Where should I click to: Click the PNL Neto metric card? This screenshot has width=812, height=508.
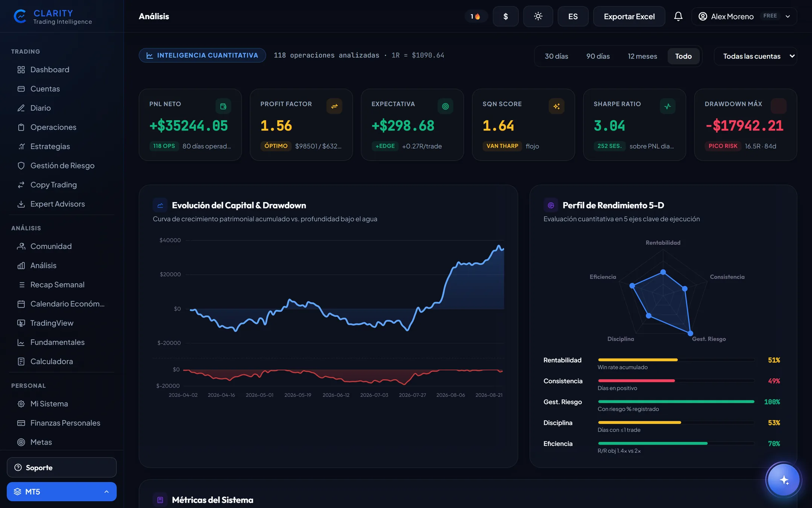(190, 125)
